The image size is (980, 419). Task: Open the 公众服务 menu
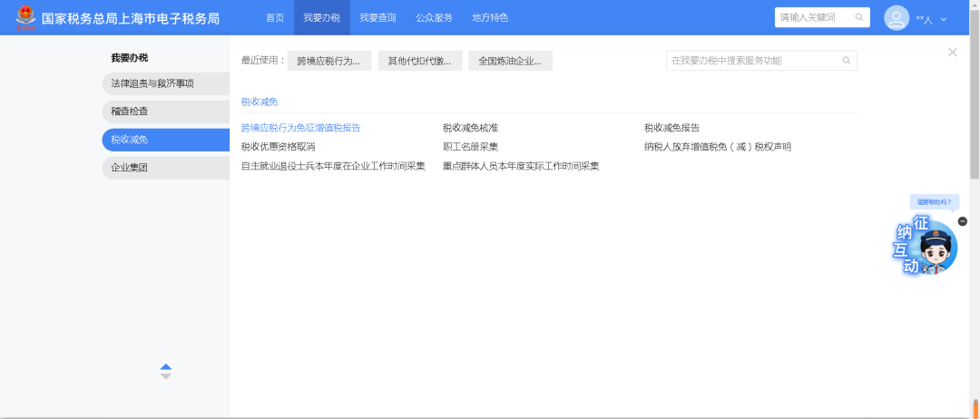click(434, 17)
